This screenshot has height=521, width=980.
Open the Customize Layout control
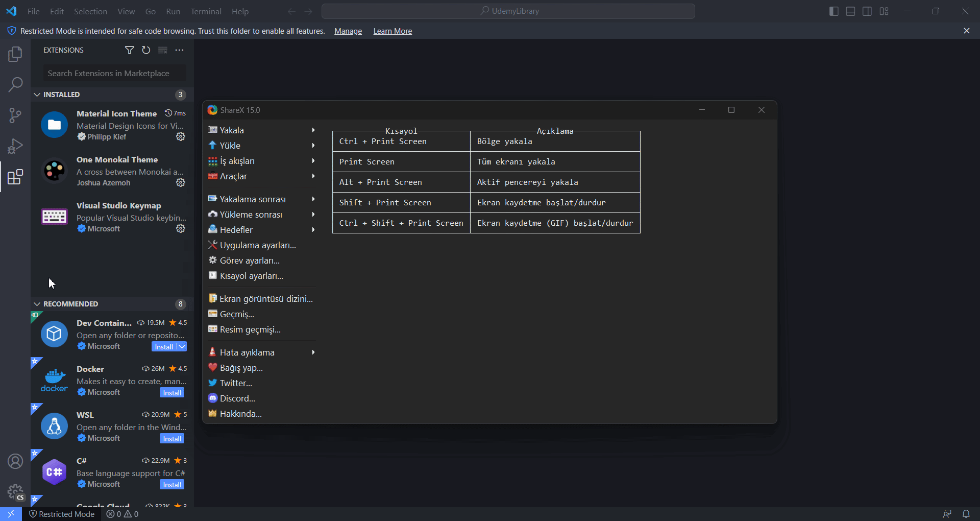[885, 11]
